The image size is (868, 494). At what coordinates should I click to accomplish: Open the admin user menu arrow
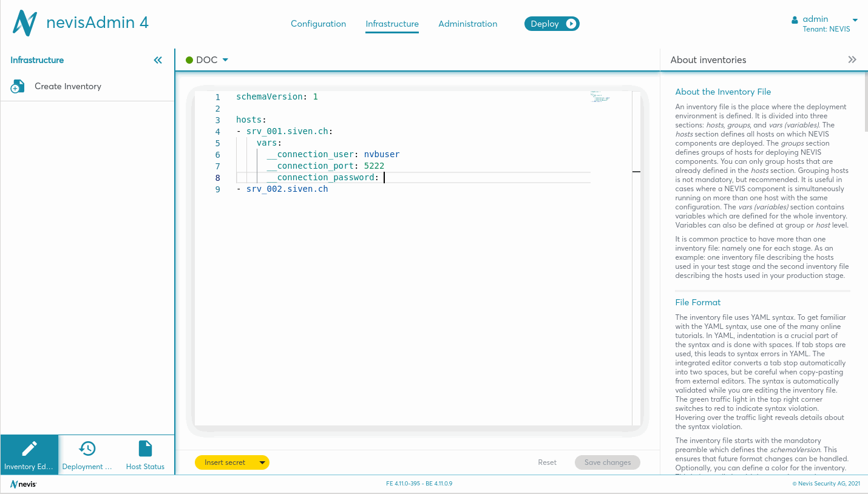click(855, 20)
